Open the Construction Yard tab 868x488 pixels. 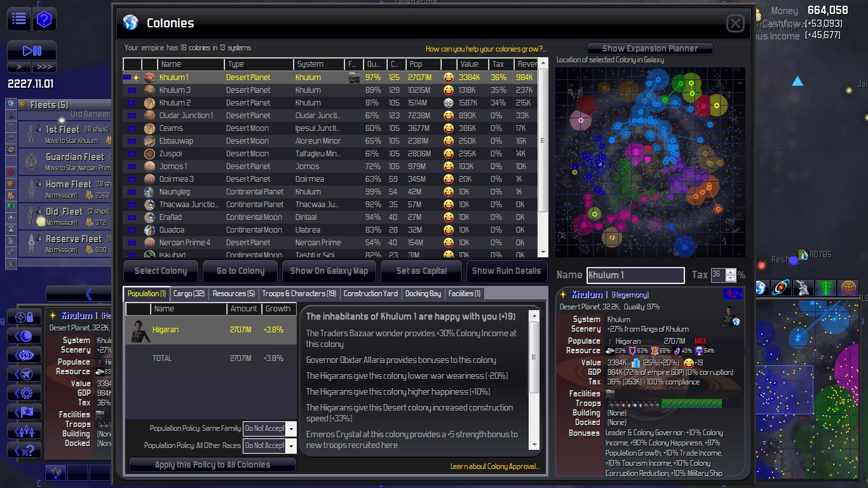click(x=370, y=294)
